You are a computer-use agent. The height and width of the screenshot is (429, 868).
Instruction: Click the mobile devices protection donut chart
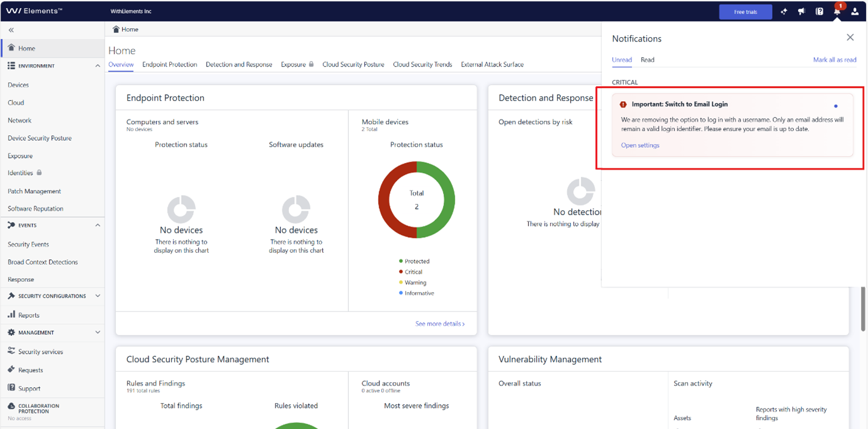[x=416, y=200]
